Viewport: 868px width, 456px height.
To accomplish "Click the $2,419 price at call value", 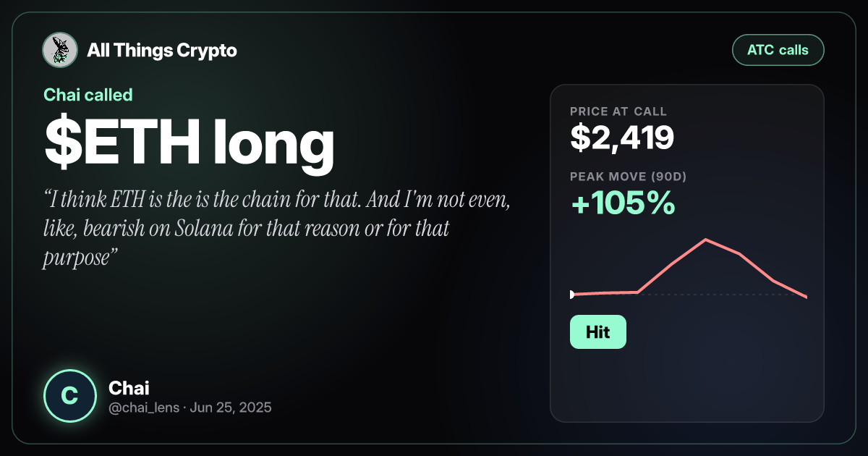I will click(622, 138).
